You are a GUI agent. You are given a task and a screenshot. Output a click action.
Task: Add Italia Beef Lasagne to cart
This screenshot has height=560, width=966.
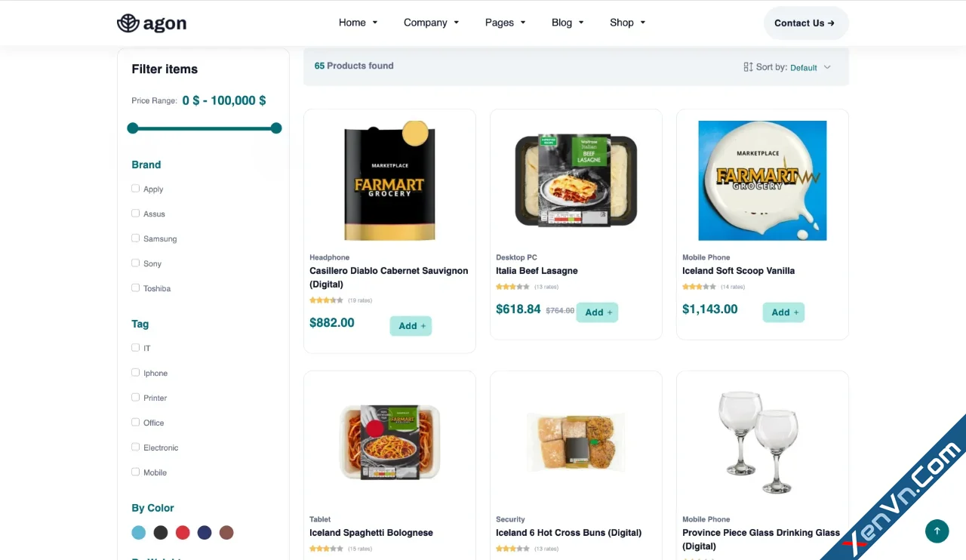click(x=597, y=312)
